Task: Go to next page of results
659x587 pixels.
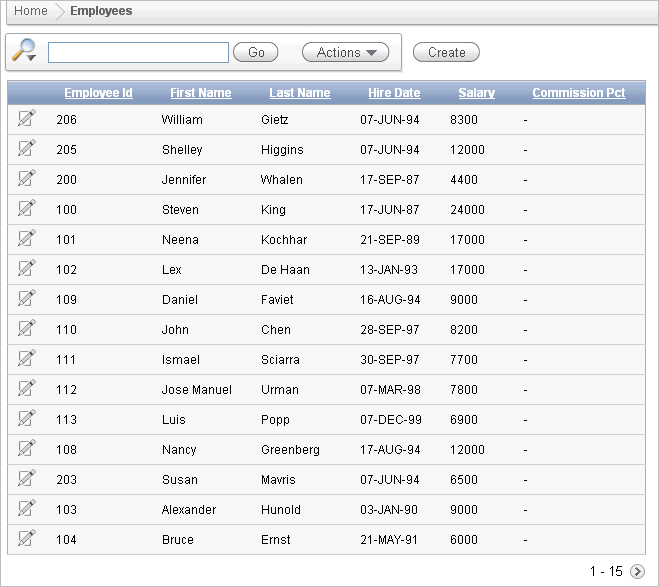Action: coord(637,571)
